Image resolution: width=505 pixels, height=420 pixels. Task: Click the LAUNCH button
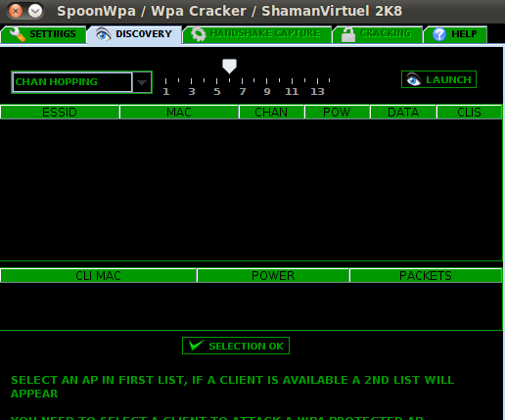pos(438,79)
